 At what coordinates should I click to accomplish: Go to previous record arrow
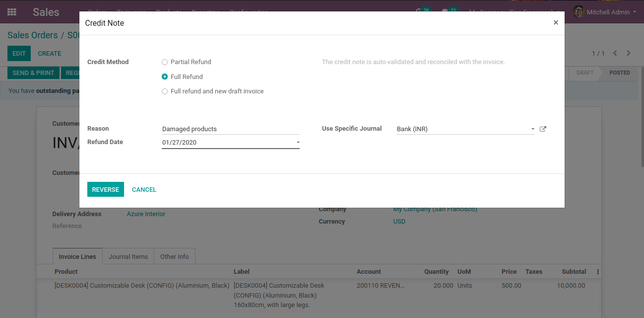point(615,53)
